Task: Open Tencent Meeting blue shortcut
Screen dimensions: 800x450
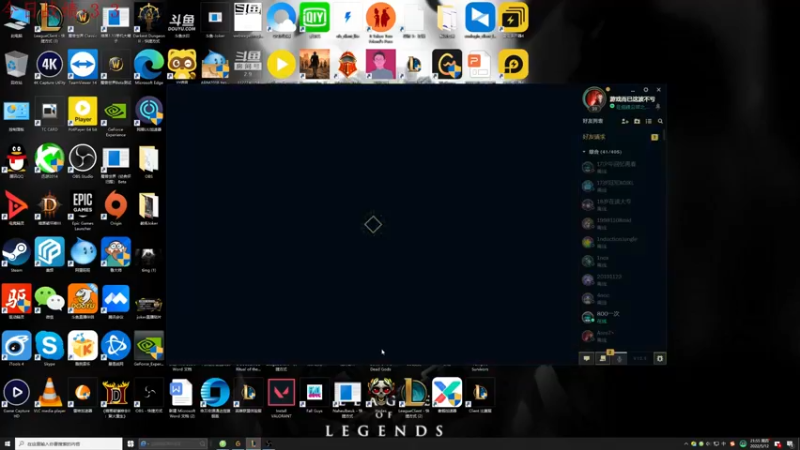Action: 116,299
